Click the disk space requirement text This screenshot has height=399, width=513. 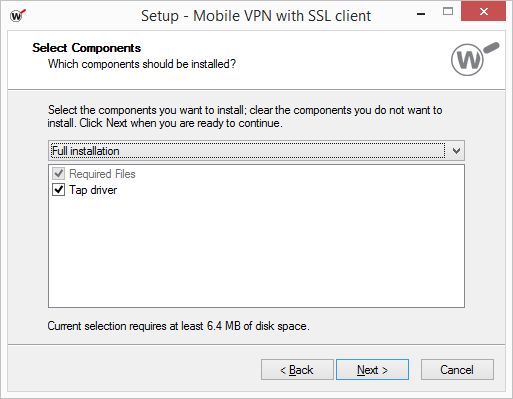(x=178, y=326)
